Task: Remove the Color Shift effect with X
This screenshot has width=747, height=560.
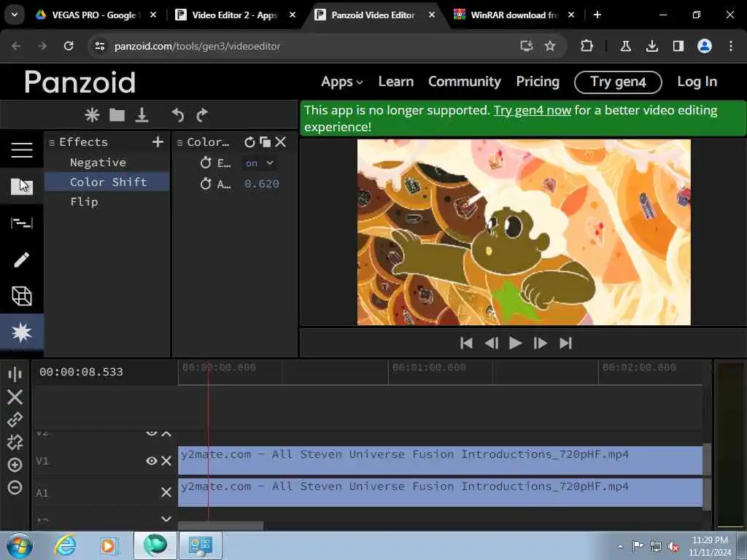Action: coord(281,142)
